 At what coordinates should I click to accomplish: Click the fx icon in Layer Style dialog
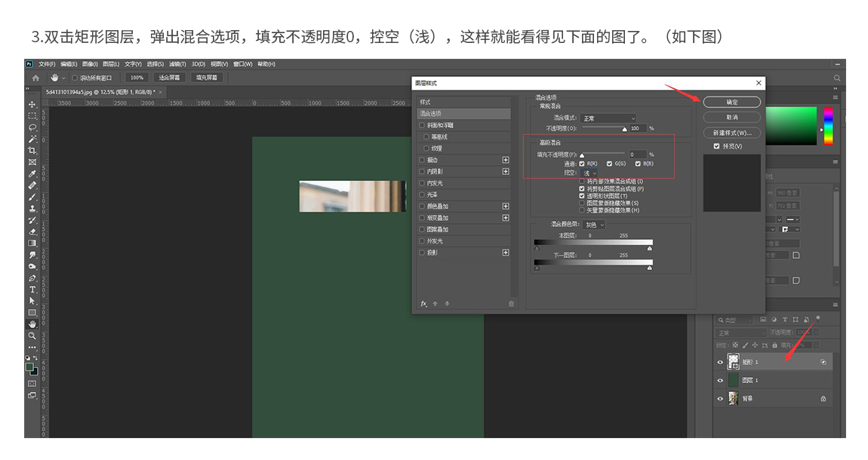[x=423, y=303]
